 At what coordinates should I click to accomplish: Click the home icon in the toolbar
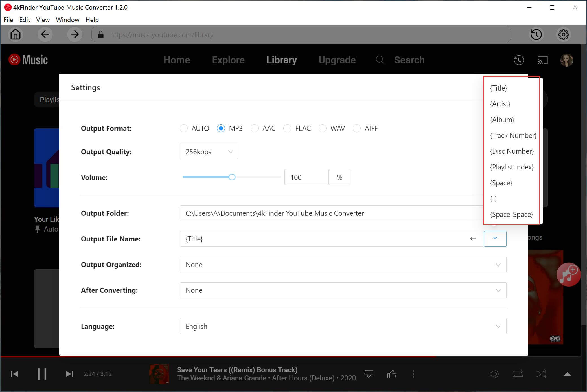point(16,34)
